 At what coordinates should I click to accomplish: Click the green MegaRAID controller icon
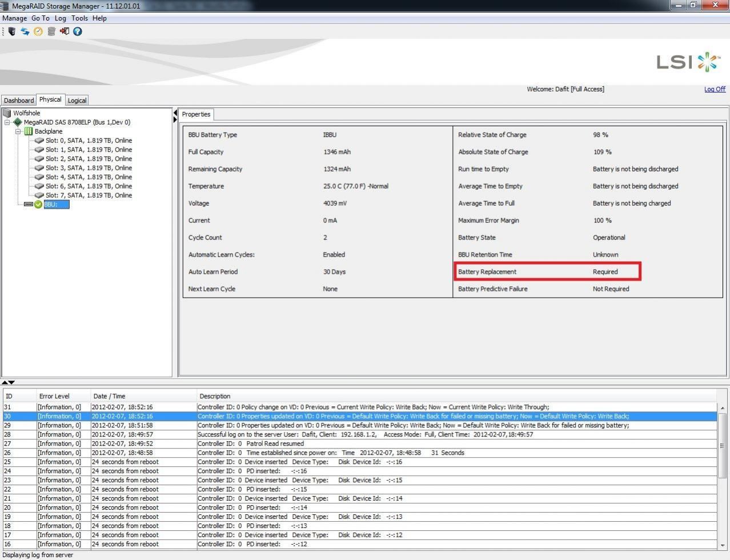[18, 122]
